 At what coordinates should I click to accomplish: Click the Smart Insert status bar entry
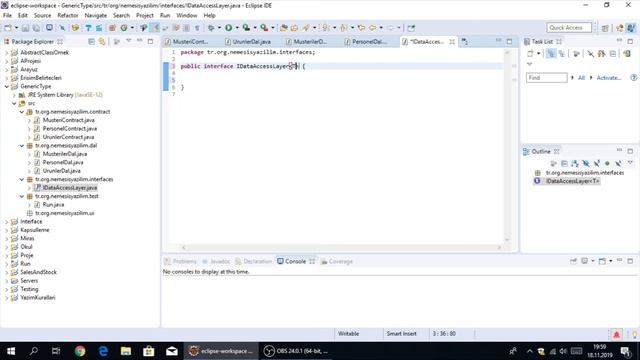[x=401, y=334]
